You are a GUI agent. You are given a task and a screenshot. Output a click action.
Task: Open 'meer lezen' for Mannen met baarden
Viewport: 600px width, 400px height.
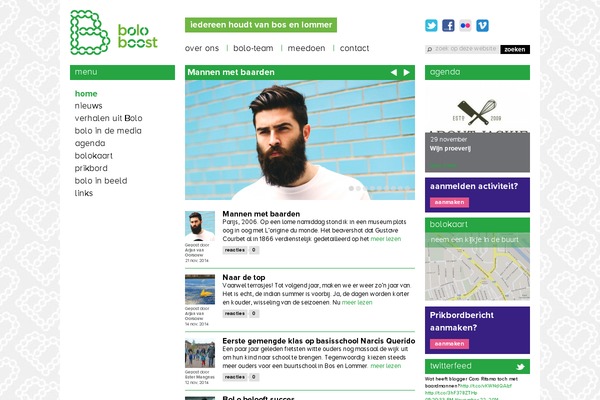click(386, 239)
